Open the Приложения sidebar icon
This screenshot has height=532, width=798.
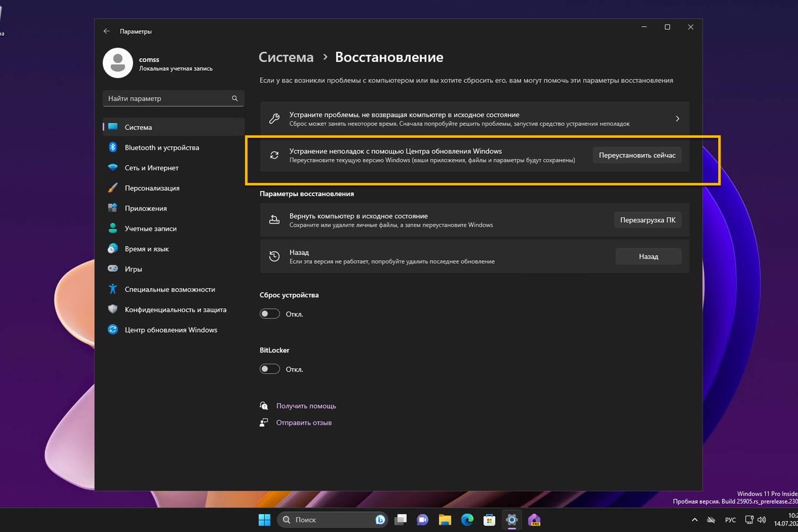[x=113, y=208]
